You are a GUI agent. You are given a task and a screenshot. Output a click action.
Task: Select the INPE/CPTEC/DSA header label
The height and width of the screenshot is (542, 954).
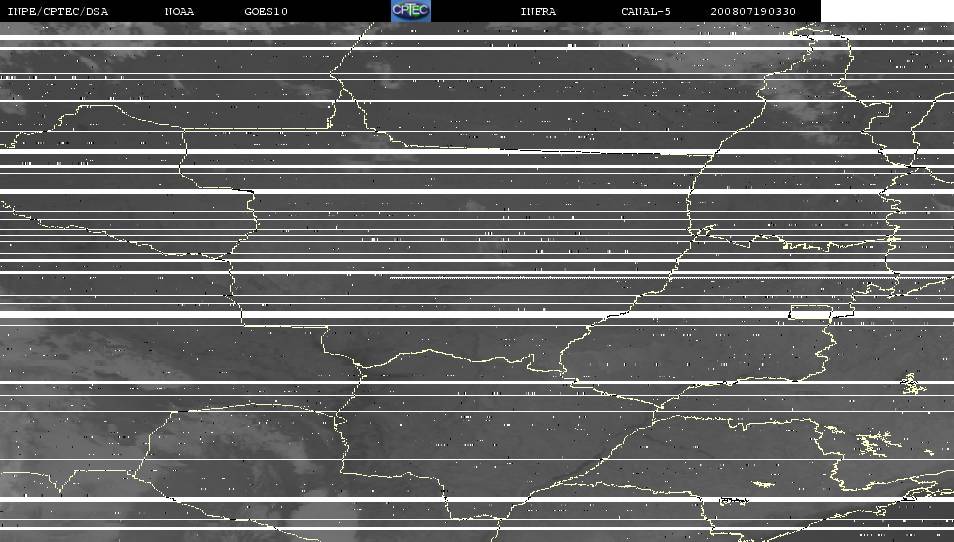click(58, 12)
